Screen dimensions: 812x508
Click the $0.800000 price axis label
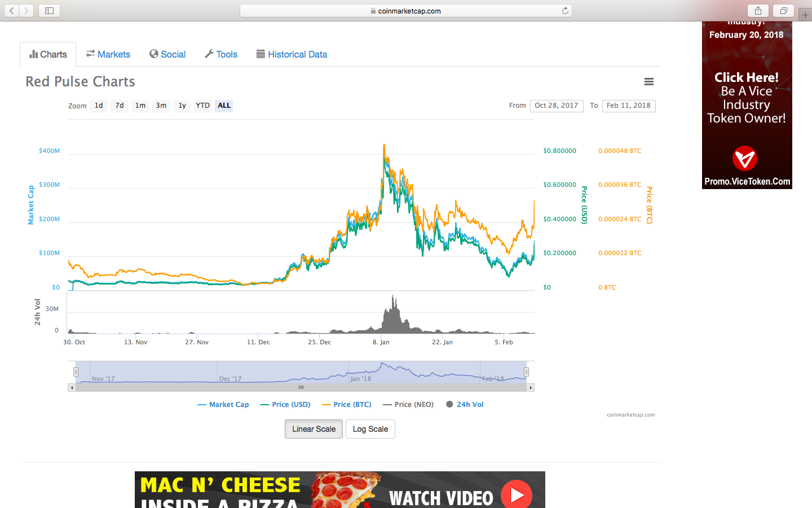559,151
